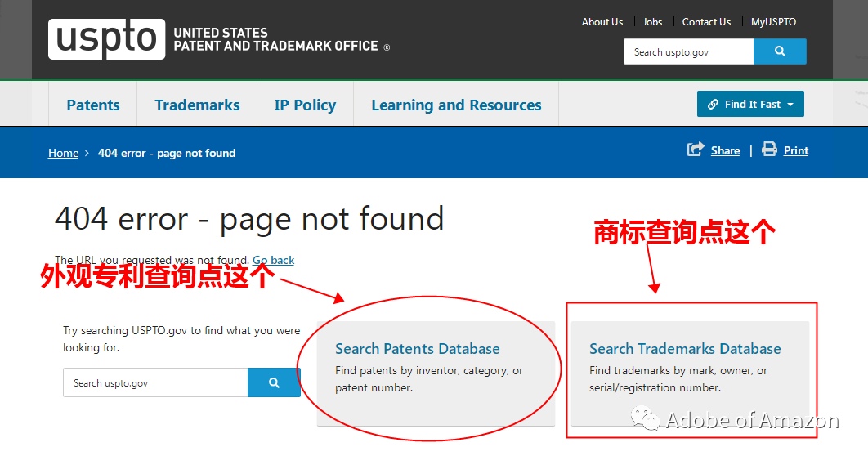Click the USPTO logo in the header
868x456 pixels.
click(x=106, y=38)
